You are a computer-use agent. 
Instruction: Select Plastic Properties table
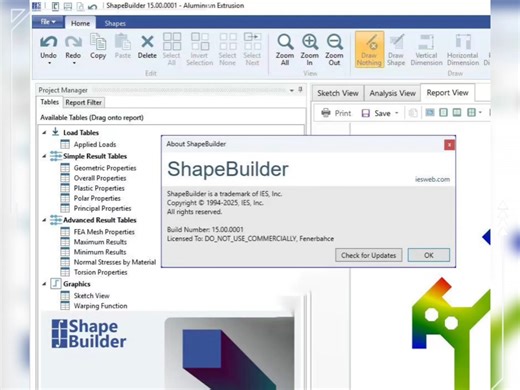(x=99, y=188)
